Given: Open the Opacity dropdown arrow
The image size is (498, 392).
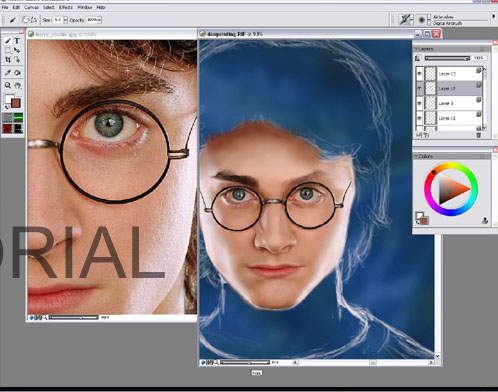Looking at the screenshot, I should [x=99, y=20].
